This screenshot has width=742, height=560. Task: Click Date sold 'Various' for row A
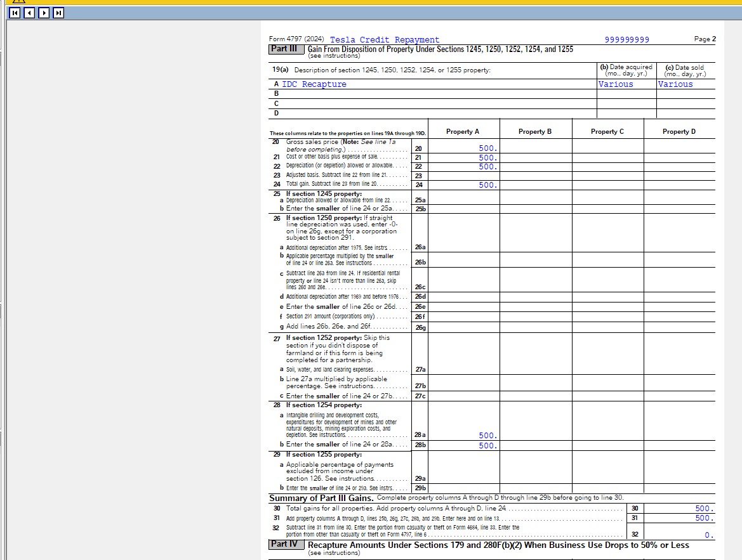[x=675, y=84]
